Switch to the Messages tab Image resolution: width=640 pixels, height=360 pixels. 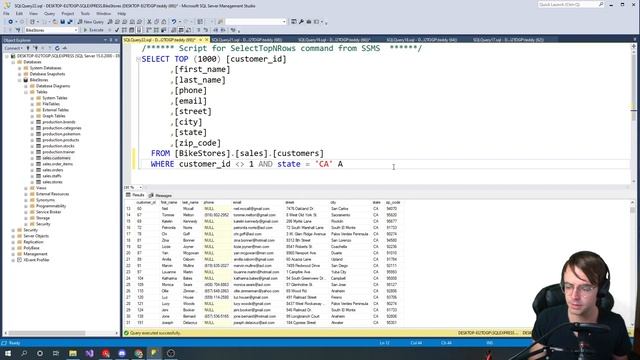tap(160, 196)
